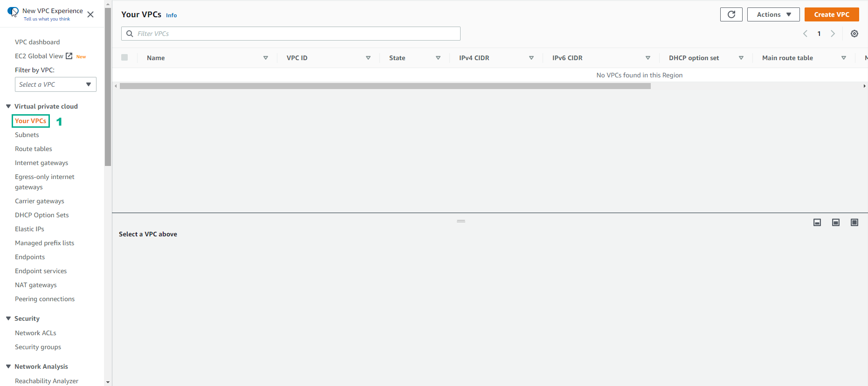Open Security groups
868x386 pixels.
38,347
